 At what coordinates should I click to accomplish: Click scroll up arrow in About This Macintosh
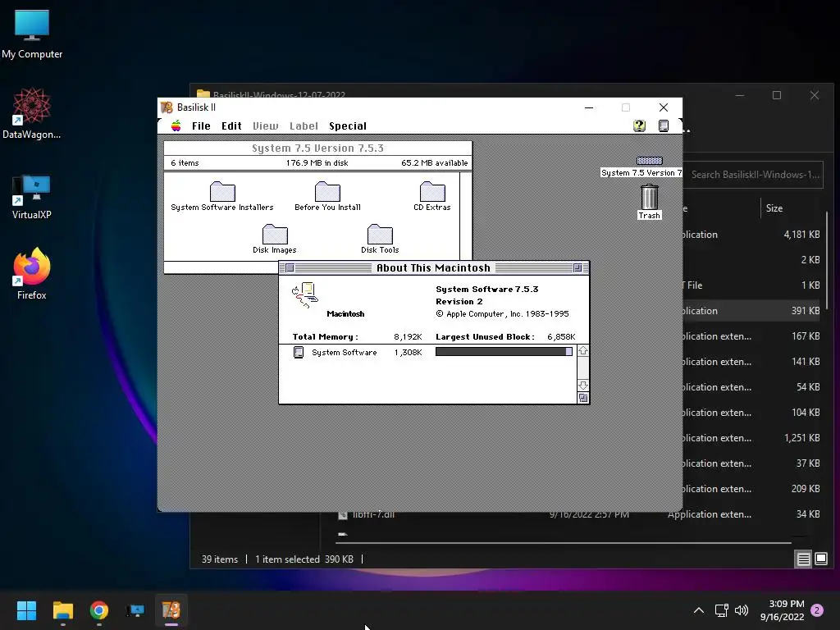point(583,351)
